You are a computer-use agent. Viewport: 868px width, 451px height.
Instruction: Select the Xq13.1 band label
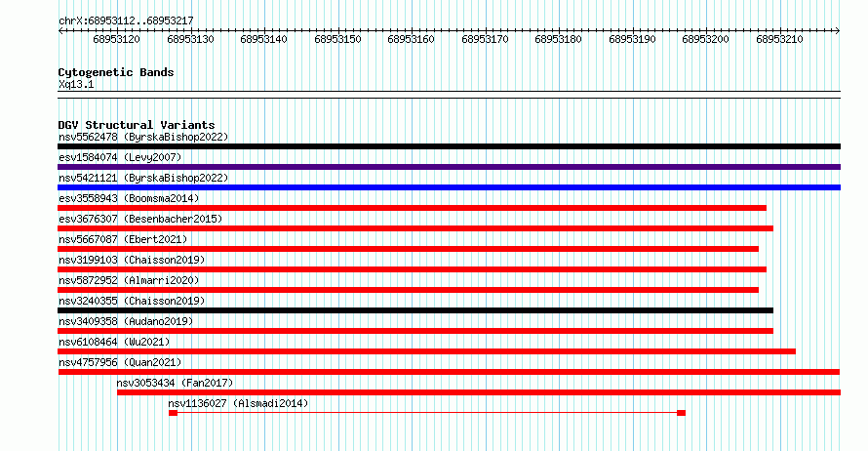point(76,85)
